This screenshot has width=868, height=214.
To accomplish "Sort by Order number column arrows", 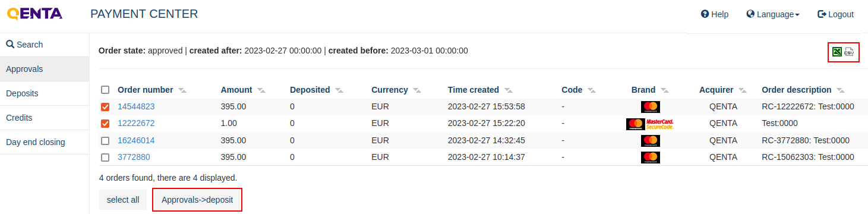I will coord(182,90).
